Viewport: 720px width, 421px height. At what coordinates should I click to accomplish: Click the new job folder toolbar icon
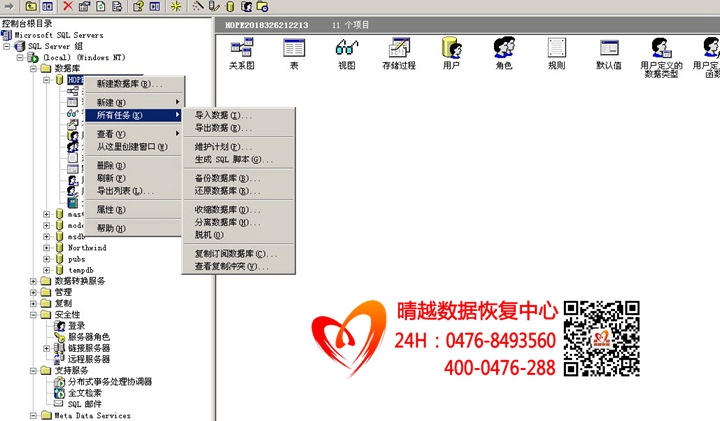[262, 6]
